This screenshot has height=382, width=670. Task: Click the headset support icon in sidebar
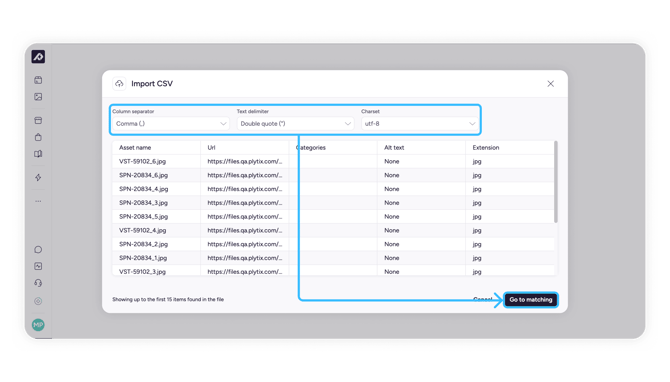click(x=38, y=283)
